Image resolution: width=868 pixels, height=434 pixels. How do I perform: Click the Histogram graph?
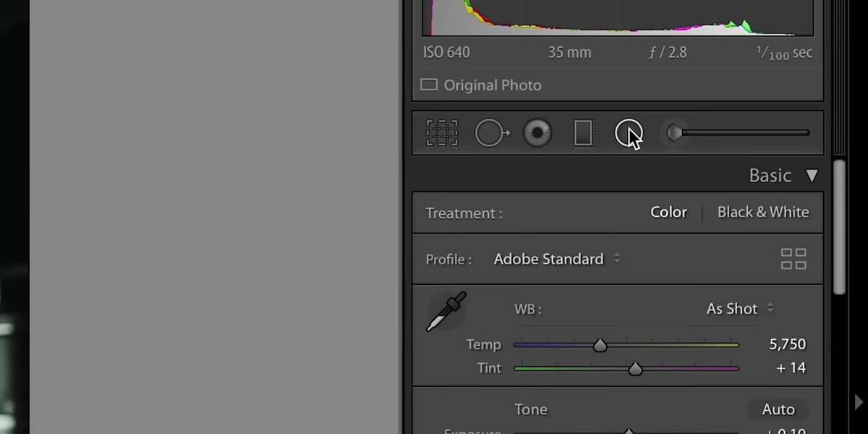click(618, 17)
